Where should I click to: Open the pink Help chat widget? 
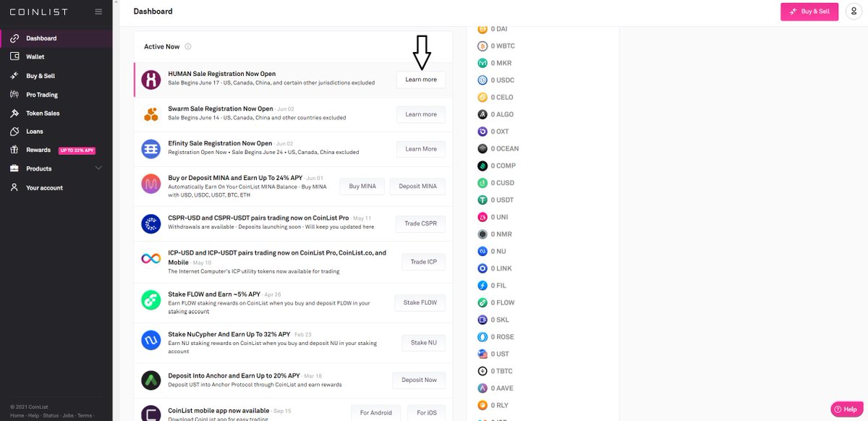click(847, 409)
